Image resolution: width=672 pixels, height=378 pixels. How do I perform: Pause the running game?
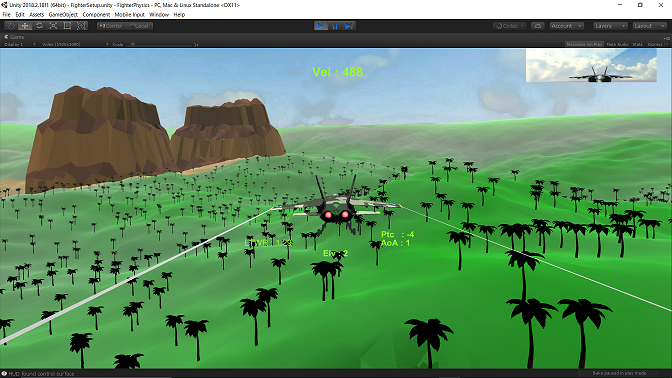click(335, 26)
